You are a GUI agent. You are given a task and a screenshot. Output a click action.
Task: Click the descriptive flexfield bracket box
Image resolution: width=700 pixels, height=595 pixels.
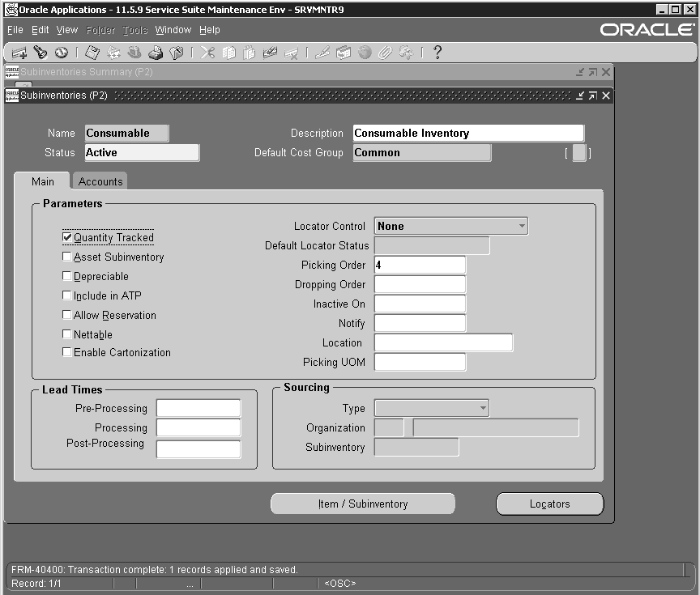point(578,153)
